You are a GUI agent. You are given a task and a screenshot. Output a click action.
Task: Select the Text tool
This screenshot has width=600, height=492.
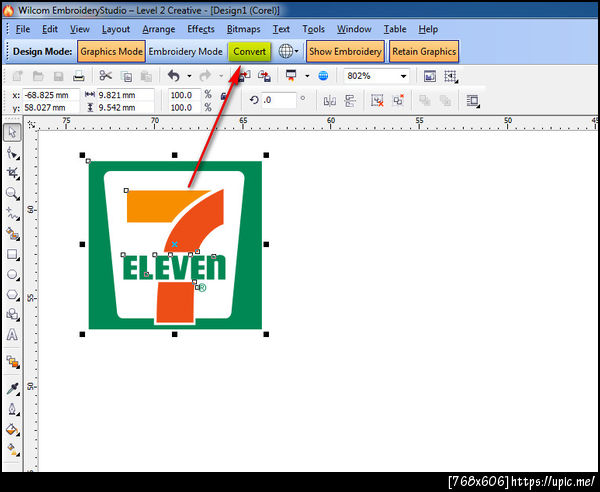click(12, 335)
